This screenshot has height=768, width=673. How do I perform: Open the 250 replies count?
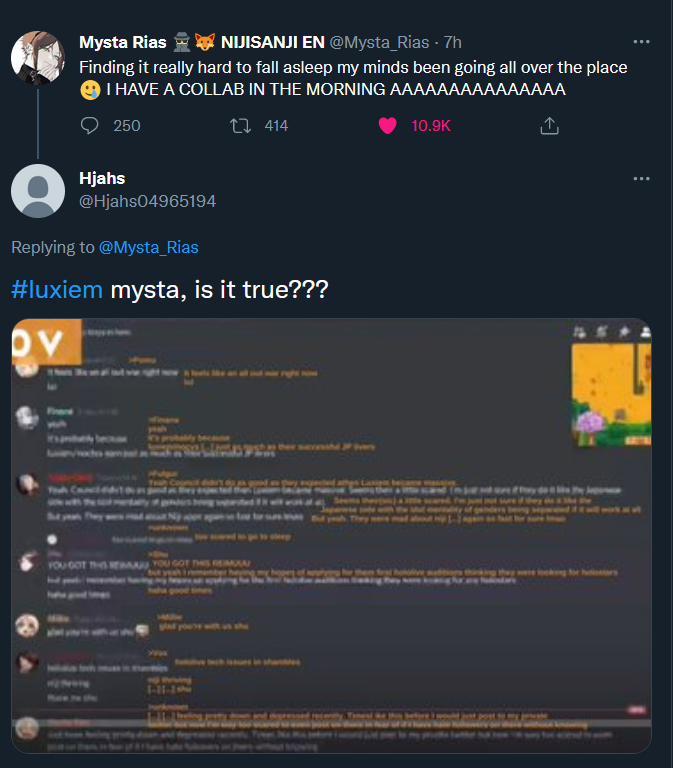[127, 126]
